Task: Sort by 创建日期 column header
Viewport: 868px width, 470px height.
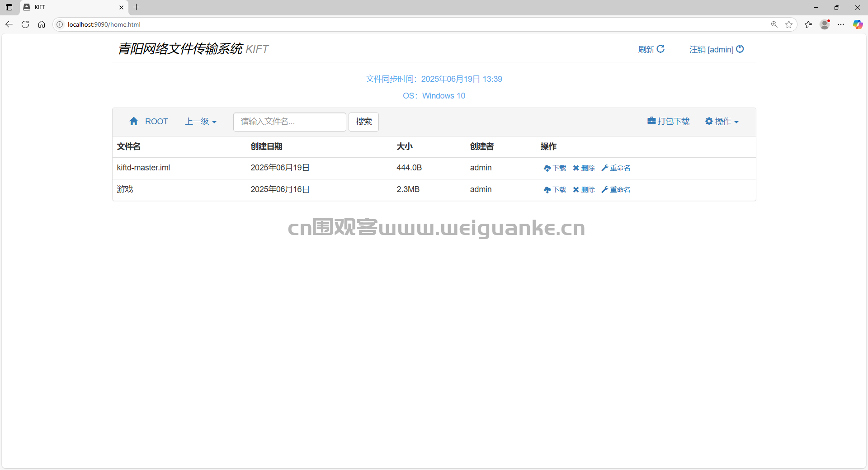Action: click(266, 146)
